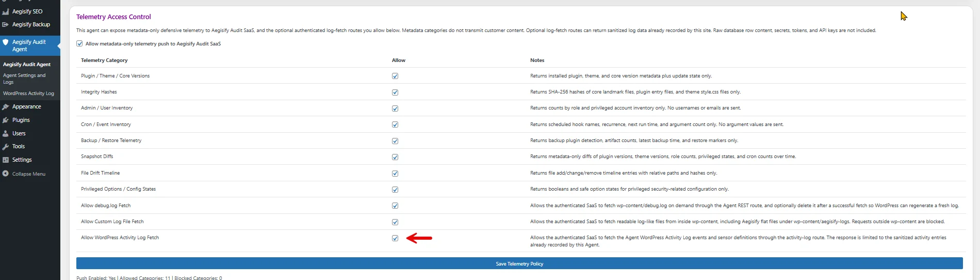Toggle Cron / Event Inventory allow checkbox

pos(395,125)
